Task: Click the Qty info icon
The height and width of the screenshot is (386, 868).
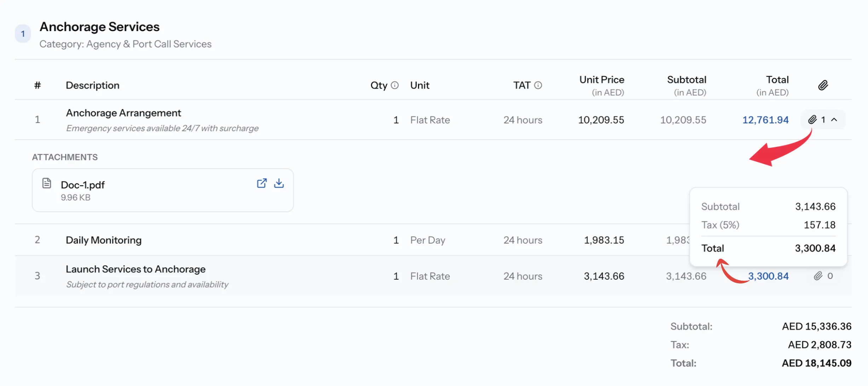Action: [x=395, y=85]
